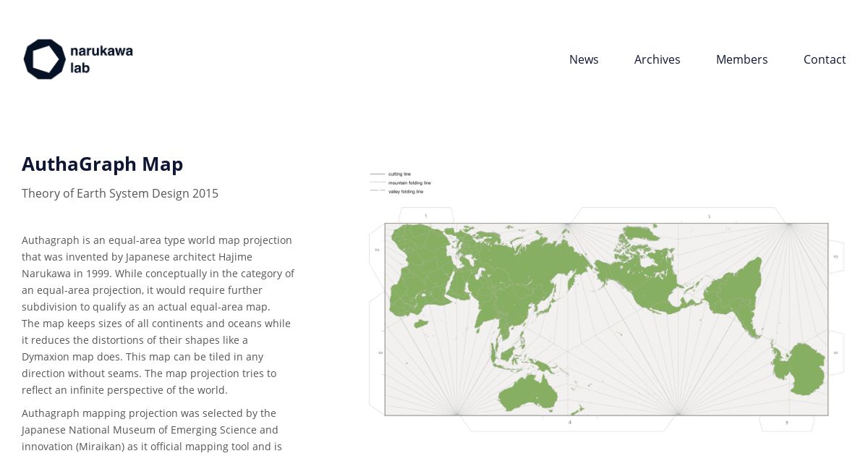Click the paragraph starting Authagraph mapping projection was selected

point(152,430)
